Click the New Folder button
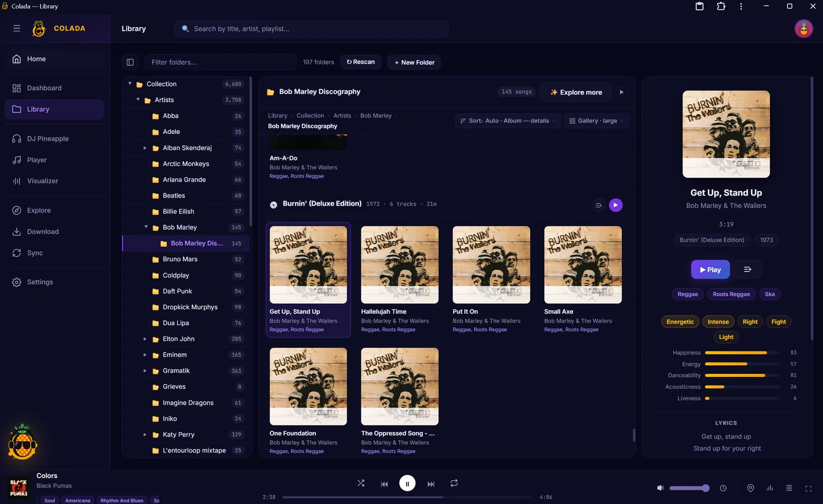 (x=414, y=63)
